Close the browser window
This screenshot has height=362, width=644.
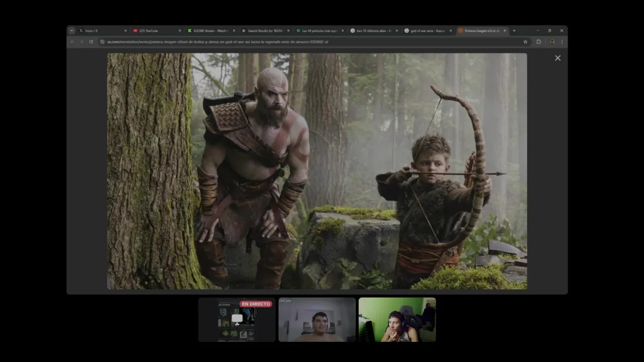[x=561, y=31]
